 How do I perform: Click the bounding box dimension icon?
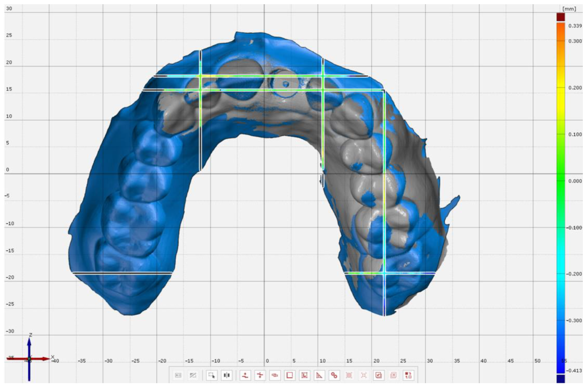click(304, 375)
